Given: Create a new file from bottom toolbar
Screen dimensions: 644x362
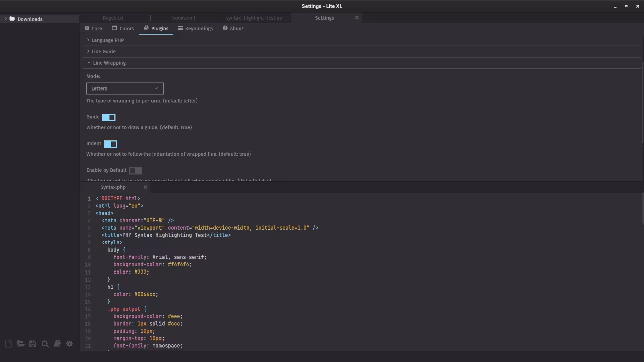Looking at the screenshot, I should [8, 344].
